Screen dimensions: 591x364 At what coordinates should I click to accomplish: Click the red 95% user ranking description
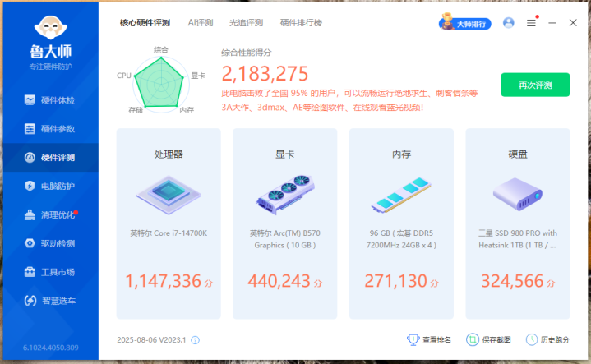coord(349,100)
